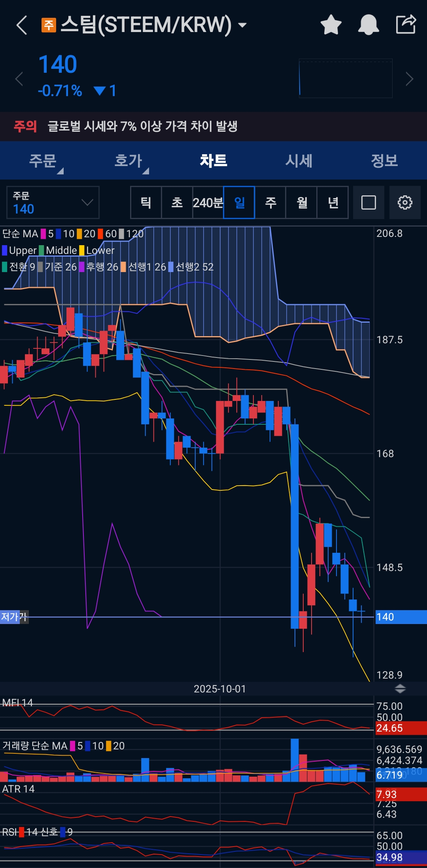
Task: Adjust the chart panel resize handle
Action: [400, 688]
